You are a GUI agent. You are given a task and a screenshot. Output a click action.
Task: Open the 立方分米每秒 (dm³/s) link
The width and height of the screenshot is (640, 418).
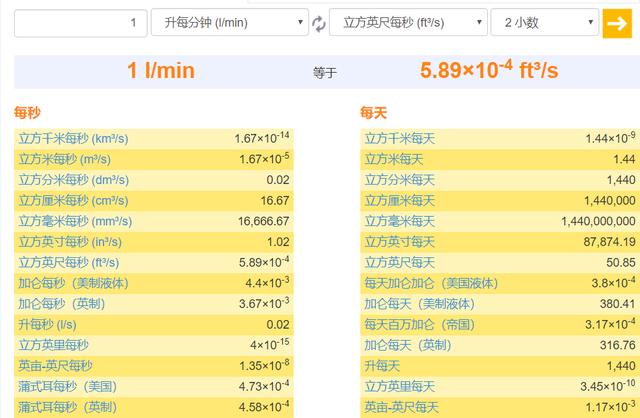pyautogui.click(x=73, y=180)
